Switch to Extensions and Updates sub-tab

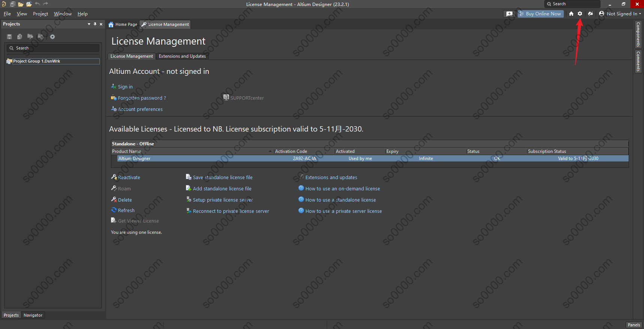(x=182, y=56)
